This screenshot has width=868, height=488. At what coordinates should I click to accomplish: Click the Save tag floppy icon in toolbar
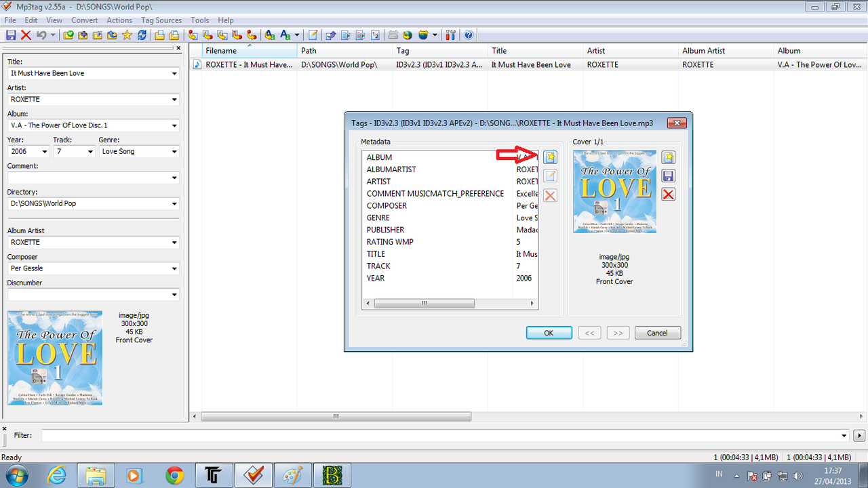9,35
